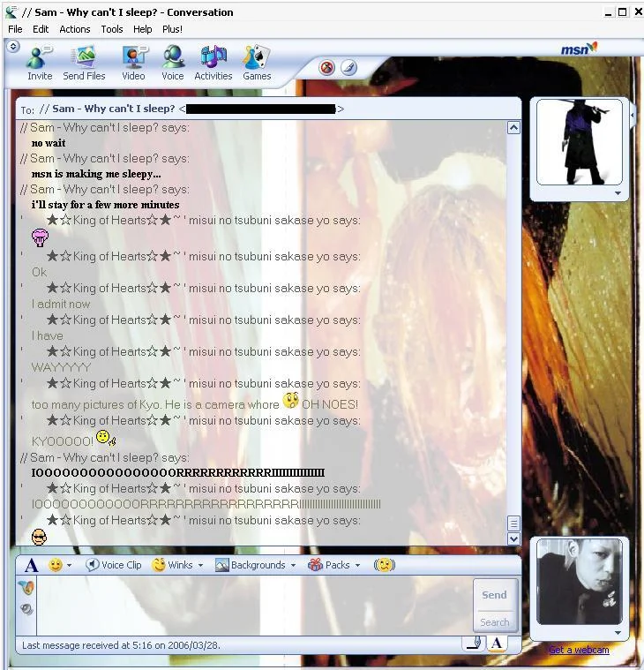
Task: Click the chat scrollbar thumb
Action: pos(513,523)
